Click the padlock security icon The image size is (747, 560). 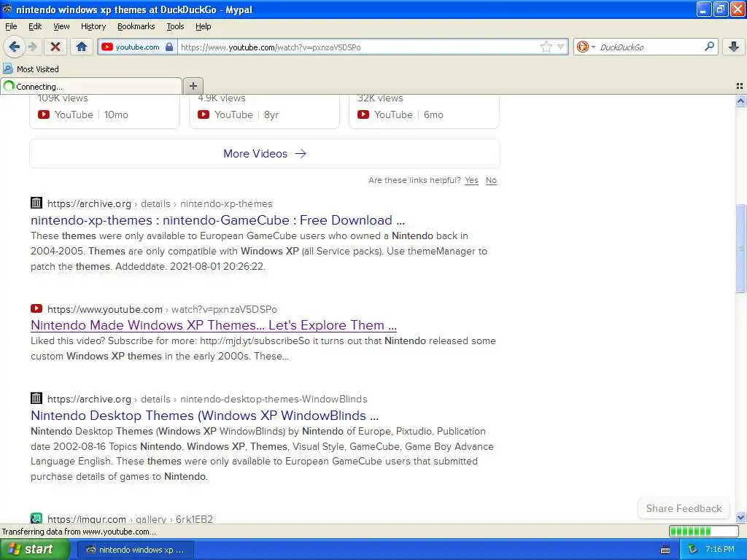[169, 47]
